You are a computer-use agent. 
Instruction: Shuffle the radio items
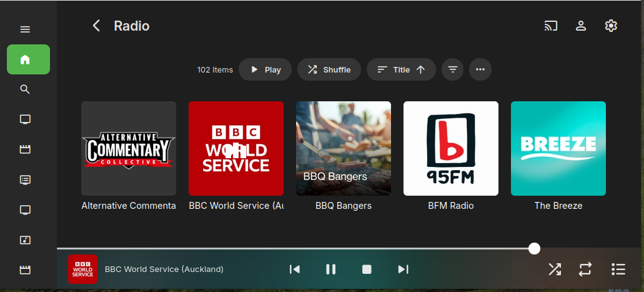click(x=329, y=69)
